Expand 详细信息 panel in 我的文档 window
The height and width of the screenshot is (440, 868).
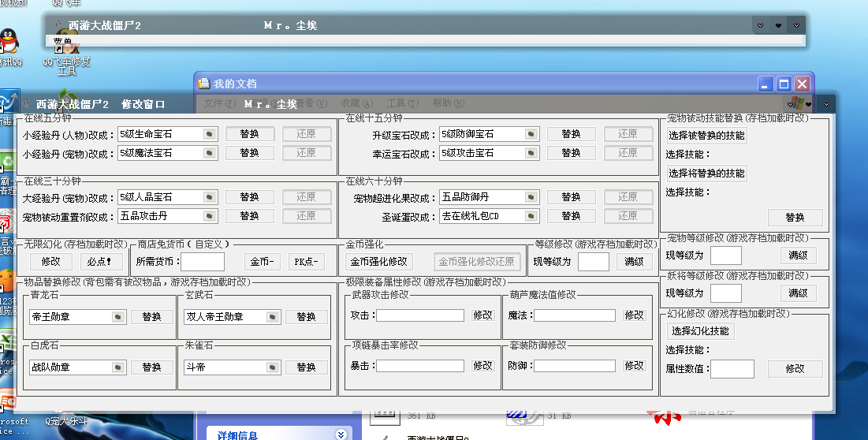coord(341,435)
